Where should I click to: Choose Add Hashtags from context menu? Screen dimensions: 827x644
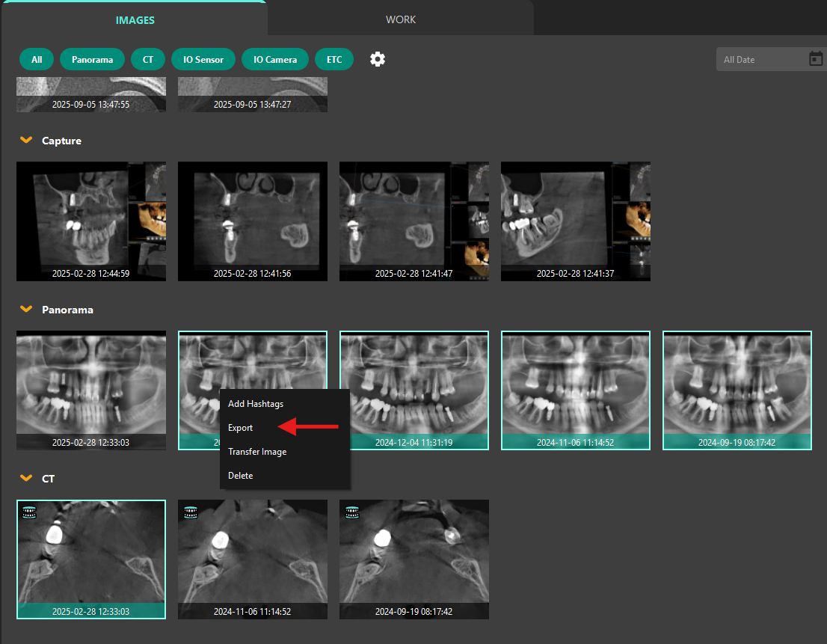coord(285,403)
